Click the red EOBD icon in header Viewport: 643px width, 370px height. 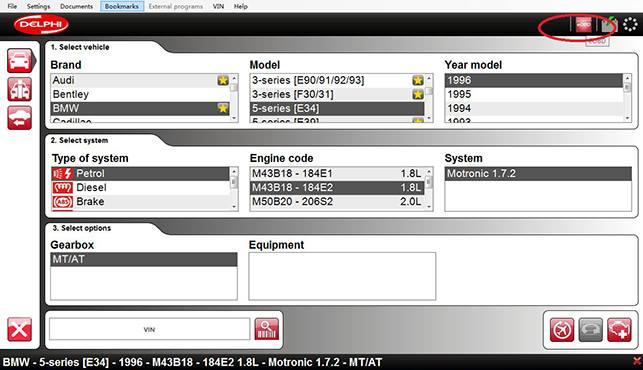click(x=584, y=25)
